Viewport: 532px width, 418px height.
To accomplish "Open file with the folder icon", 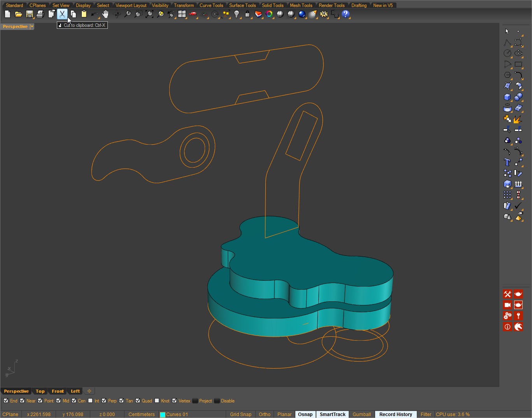I will pyautogui.click(x=18, y=14).
